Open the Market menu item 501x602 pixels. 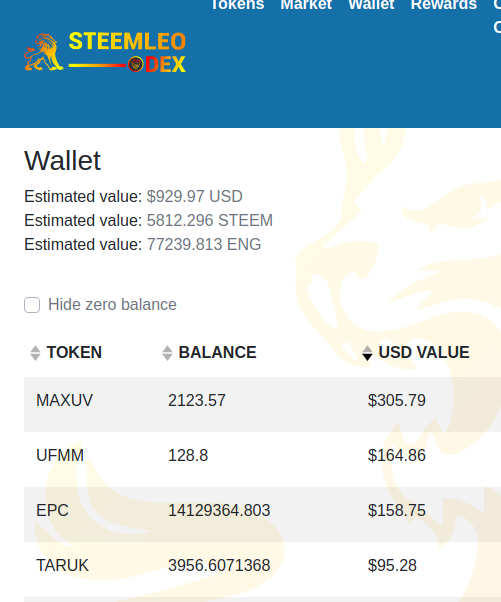click(306, 5)
